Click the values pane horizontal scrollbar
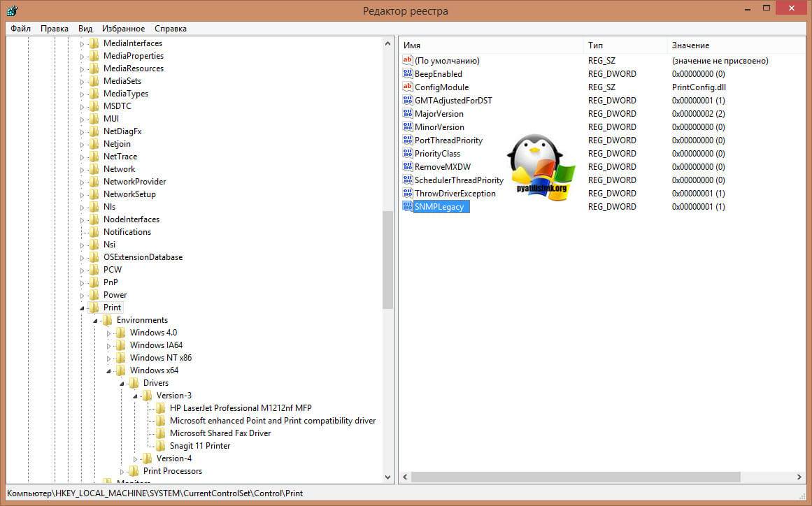Viewport: 812px width, 506px height. point(575,477)
